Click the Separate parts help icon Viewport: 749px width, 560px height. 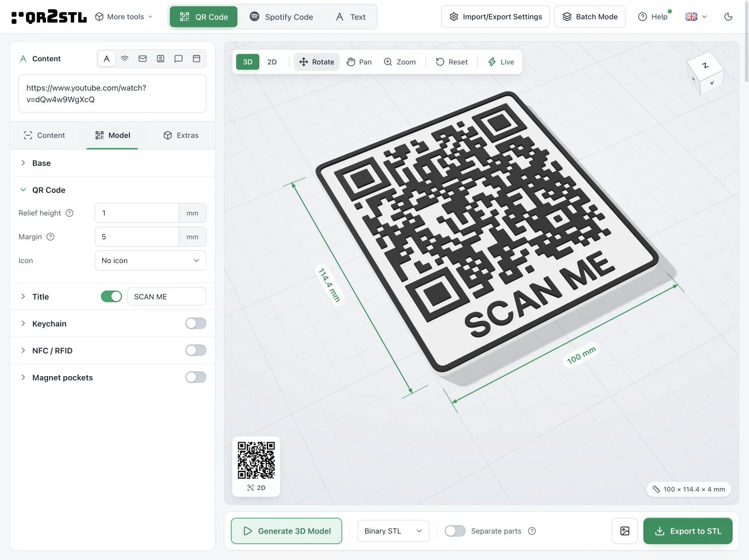532,531
